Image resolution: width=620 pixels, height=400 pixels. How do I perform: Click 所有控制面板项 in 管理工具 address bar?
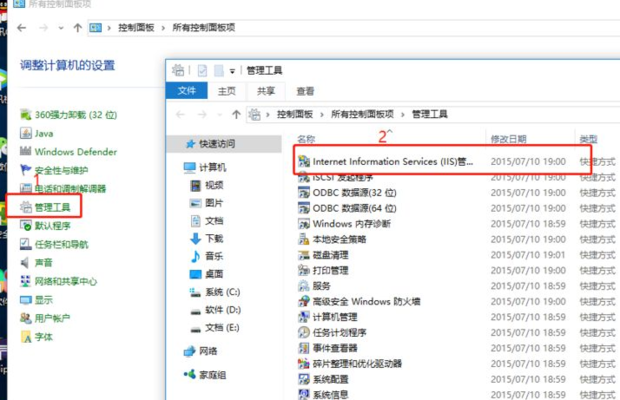pos(362,114)
